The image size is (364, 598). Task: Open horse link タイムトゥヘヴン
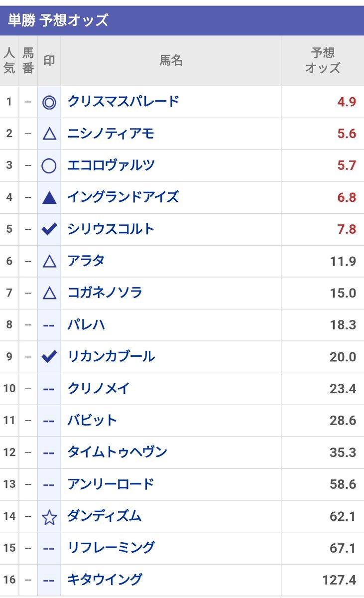(117, 452)
